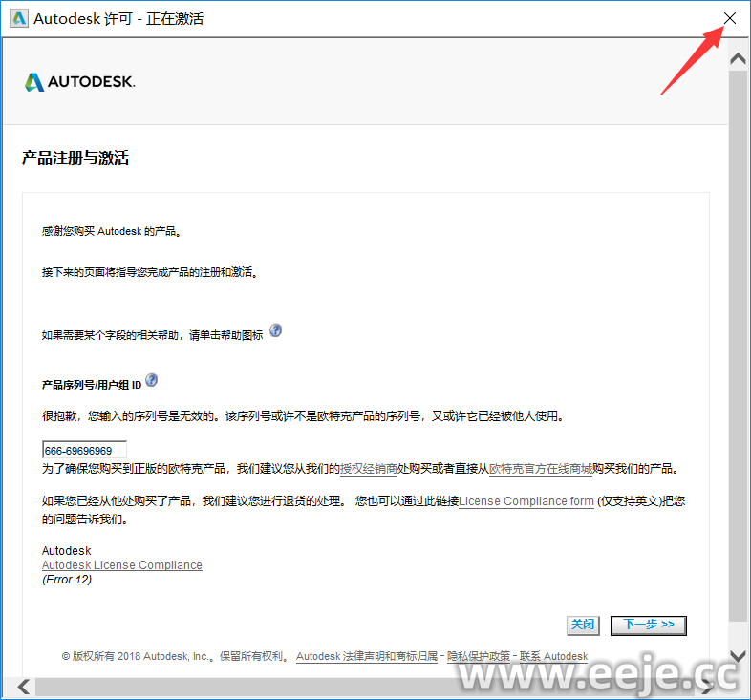Click the Autodesk logo in the header
The image size is (751, 700).
pos(79,82)
